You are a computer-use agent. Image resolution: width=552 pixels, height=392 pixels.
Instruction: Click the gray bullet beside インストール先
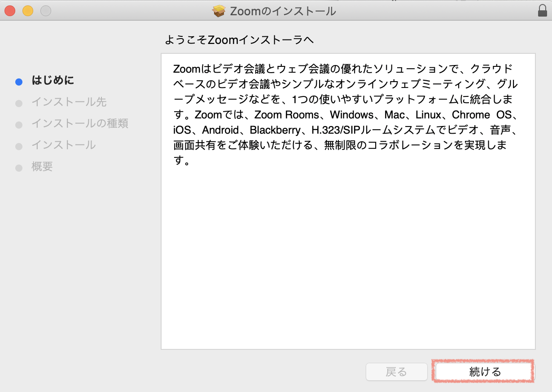[19, 103]
